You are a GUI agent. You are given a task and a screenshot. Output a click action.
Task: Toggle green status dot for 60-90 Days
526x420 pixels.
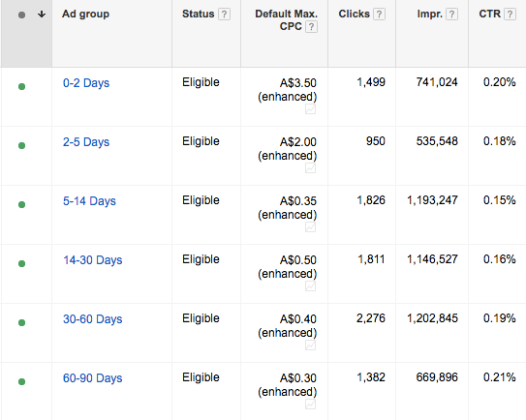(x=22, y=381)
